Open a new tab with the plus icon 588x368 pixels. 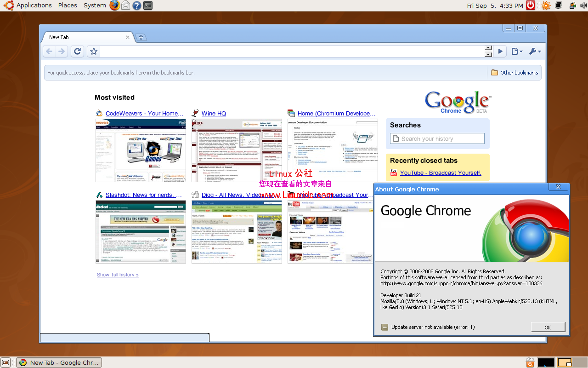pyautogui.click(x=141, y=37)
